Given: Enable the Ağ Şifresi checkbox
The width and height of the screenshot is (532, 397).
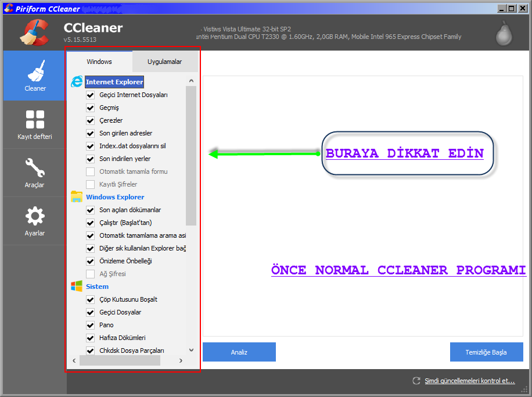Looking at the screenshot, I should click(90, 274).
